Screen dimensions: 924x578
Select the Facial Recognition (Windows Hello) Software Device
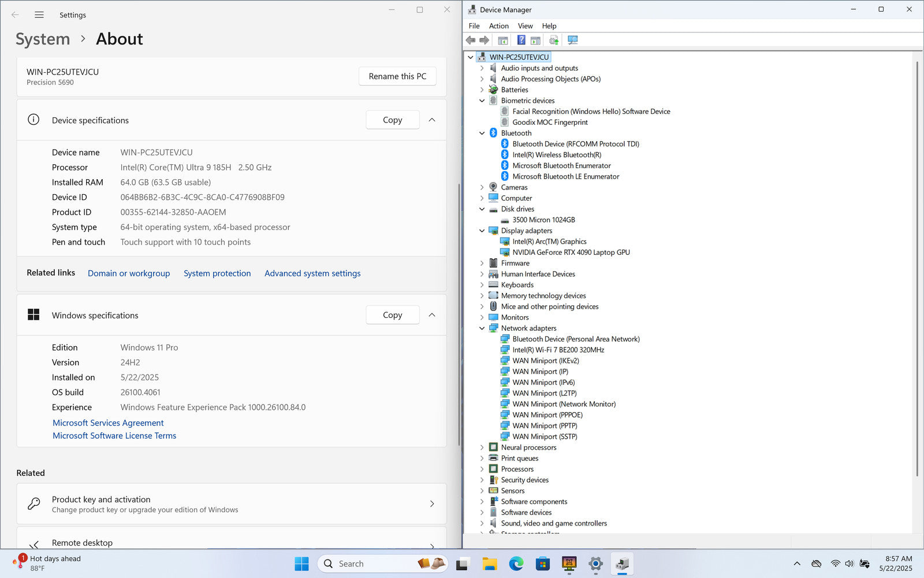click(x=591, y=112)
